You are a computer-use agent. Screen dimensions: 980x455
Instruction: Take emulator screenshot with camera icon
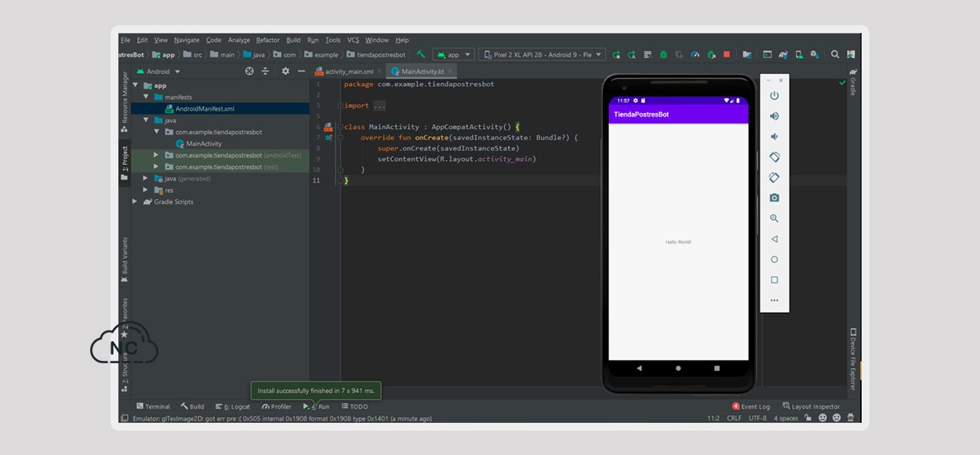775,198
